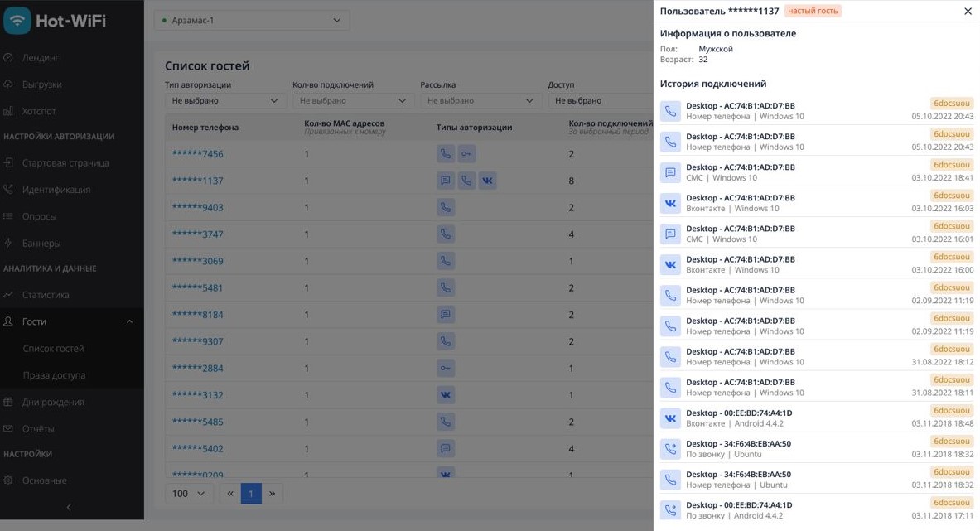The image size is (980, 531).
Task: Open rows-per-page 100 dropdown
Action: coord(188,494)
